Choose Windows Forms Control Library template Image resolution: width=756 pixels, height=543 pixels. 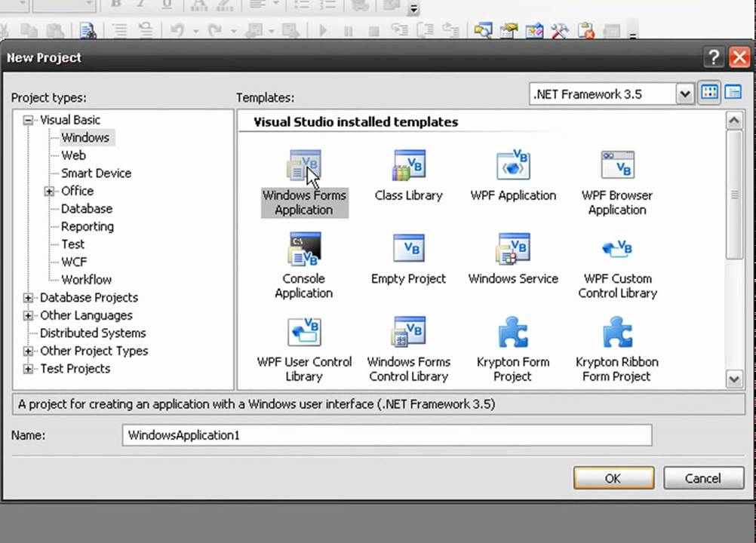pos(408,349)
